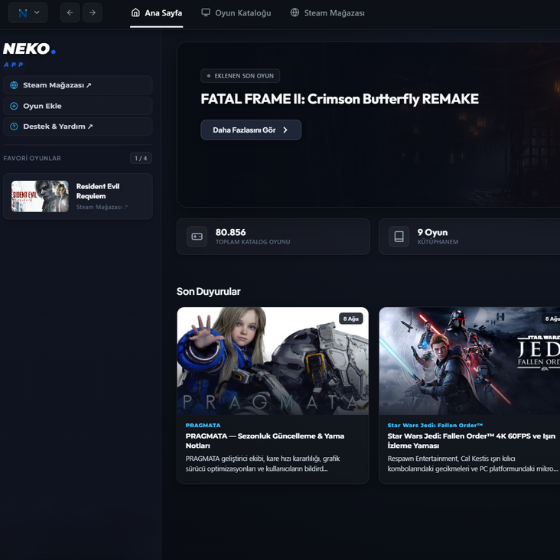The image size is (560, 560).
Task: Go forward with the right arrow
Action: click(x=92, y=13)
